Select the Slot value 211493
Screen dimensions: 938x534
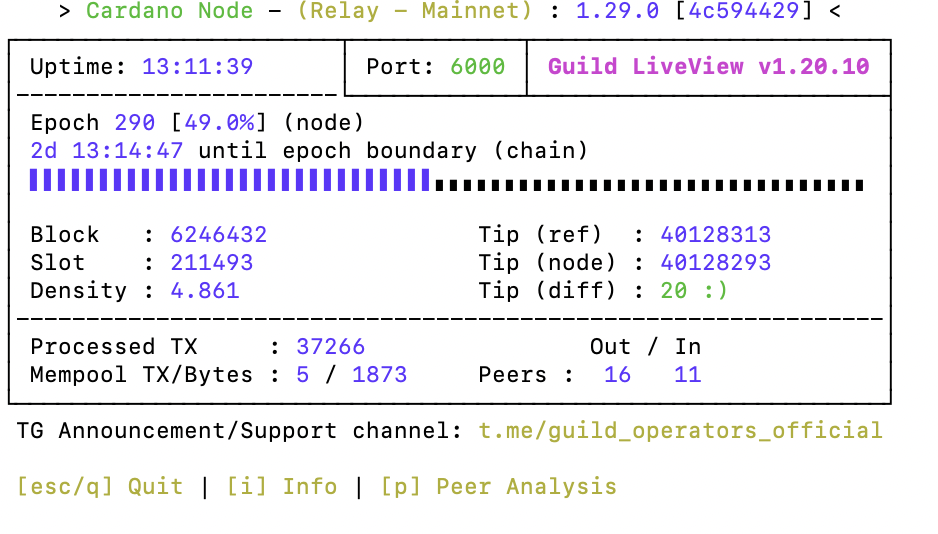(212, 263)
